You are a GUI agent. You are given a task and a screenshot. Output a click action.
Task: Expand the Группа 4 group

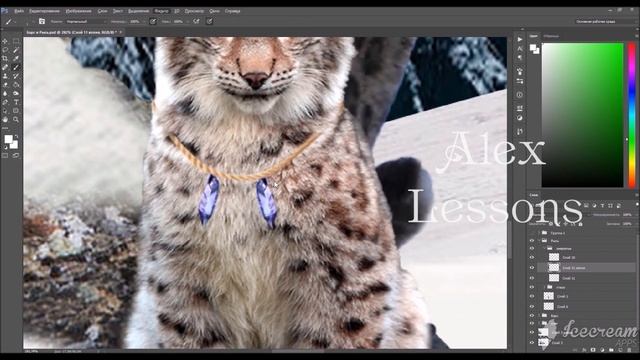539,233
